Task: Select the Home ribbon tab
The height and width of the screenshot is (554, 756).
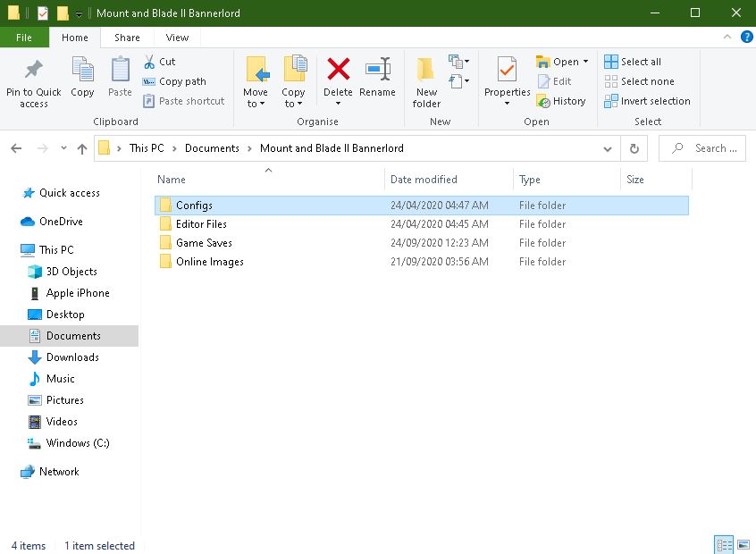Action: 75,38
